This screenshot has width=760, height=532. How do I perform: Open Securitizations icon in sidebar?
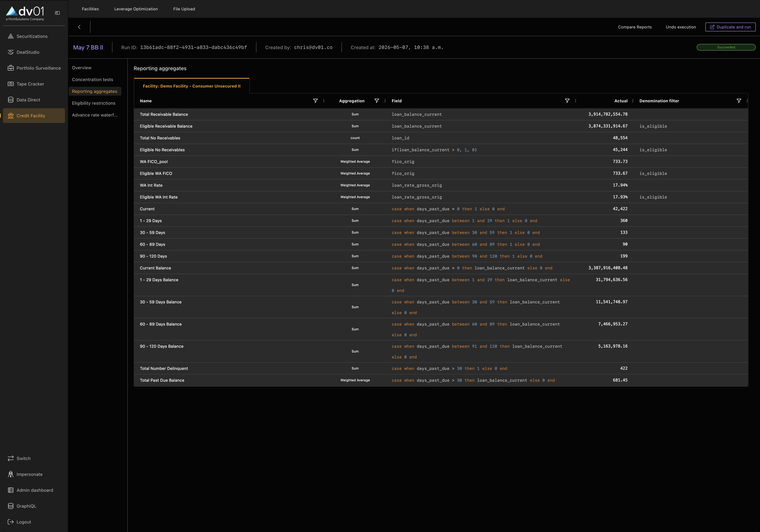pos(11,36)
